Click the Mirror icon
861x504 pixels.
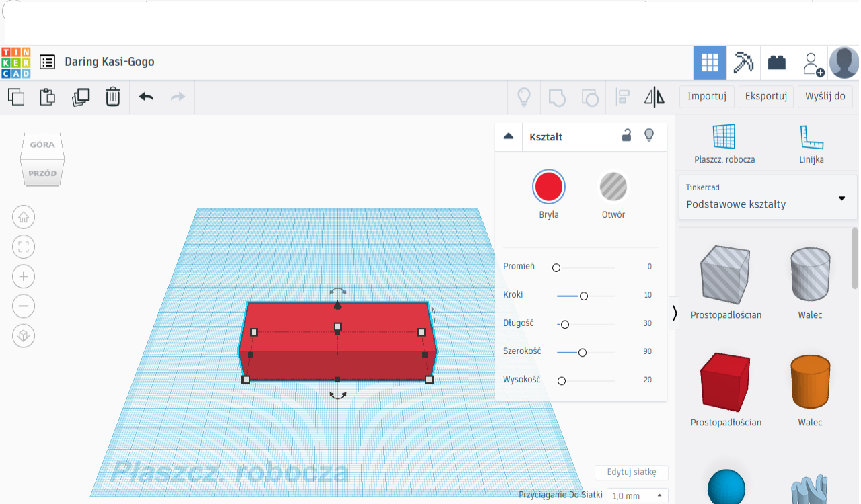coord(654,97)
